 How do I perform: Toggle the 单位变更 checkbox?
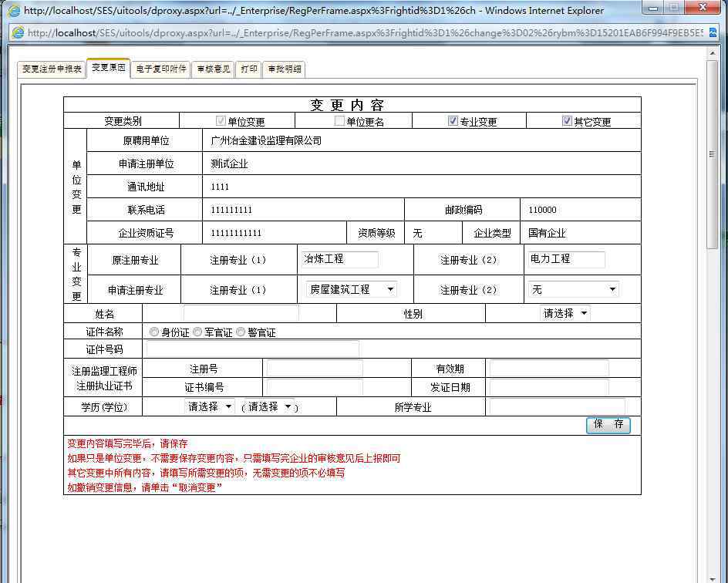click(221, 120)
